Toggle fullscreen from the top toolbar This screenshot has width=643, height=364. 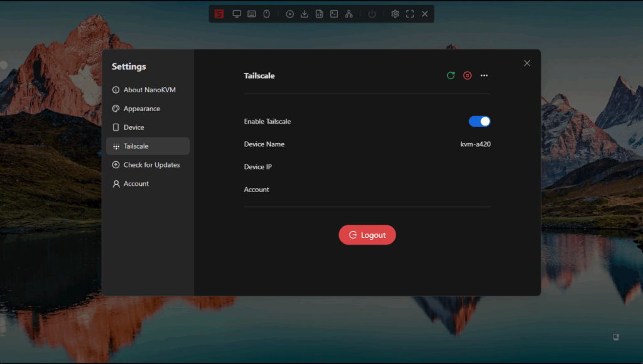410,14
